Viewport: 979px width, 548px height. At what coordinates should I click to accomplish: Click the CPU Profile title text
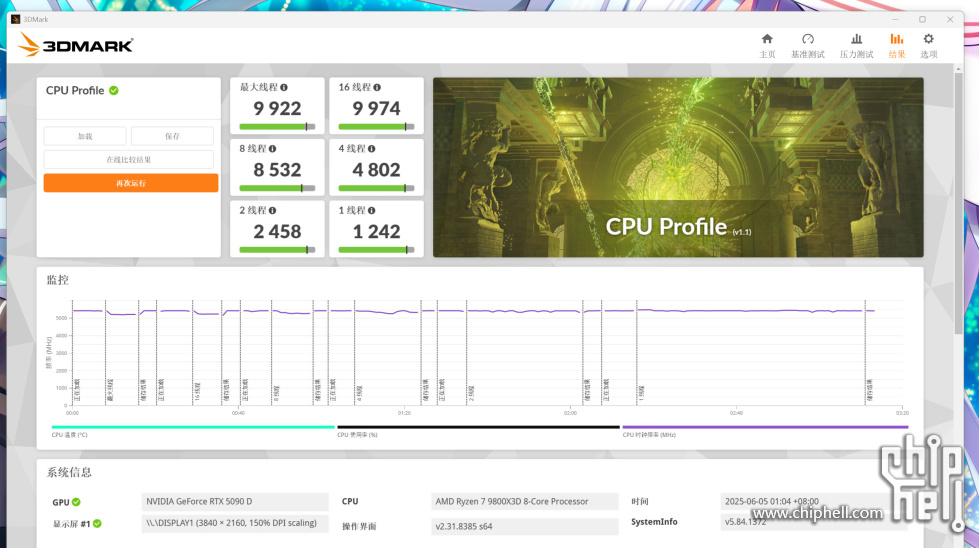(x=75, y=91)
